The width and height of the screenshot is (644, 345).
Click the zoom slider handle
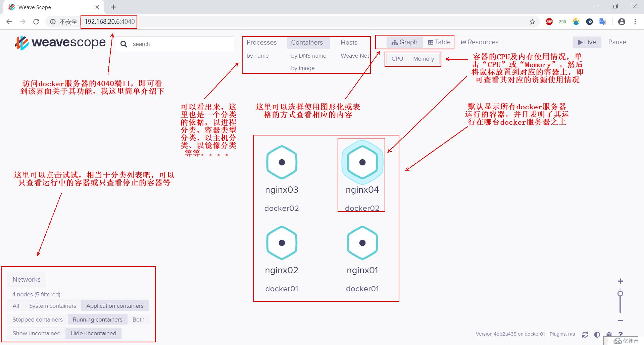[x=620, y=294]
